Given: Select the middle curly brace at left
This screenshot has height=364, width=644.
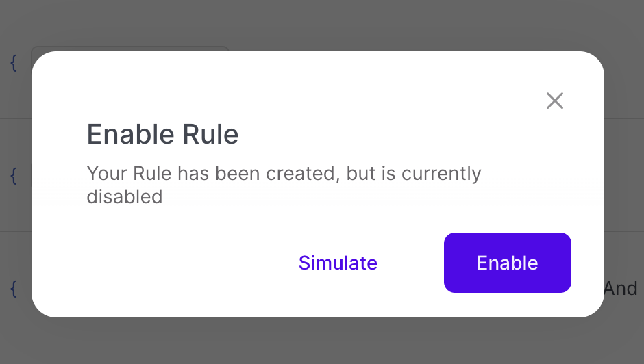Looking at the screenshot, I should pyautogui.click(x=13, y=176).
